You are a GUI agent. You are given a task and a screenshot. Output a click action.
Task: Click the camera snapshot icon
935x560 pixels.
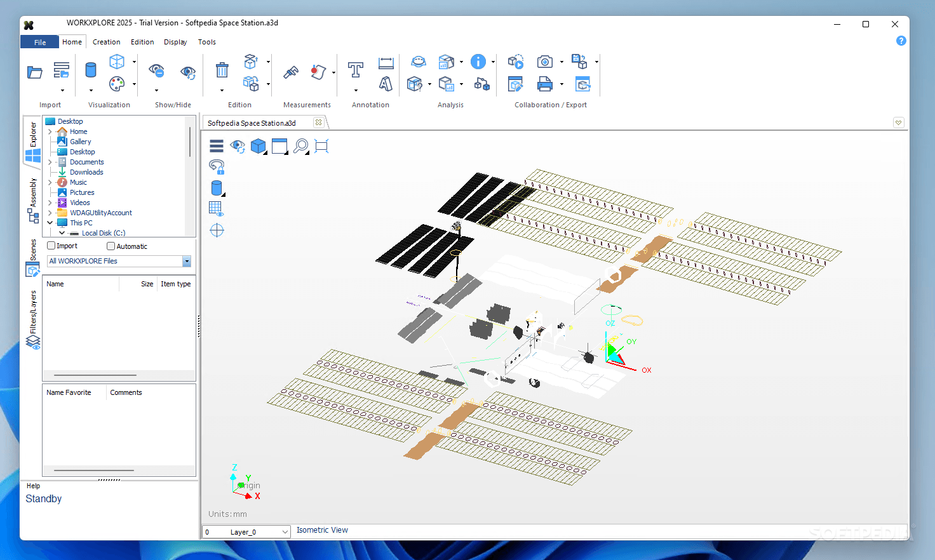[544, 62]
